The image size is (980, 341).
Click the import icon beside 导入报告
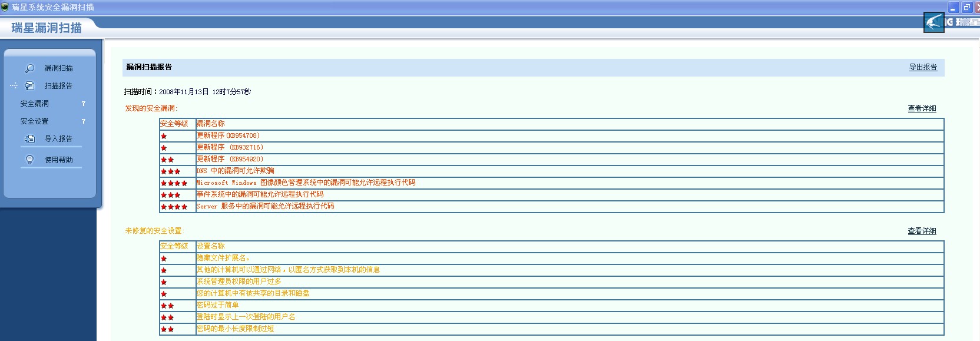coord(29,139)
